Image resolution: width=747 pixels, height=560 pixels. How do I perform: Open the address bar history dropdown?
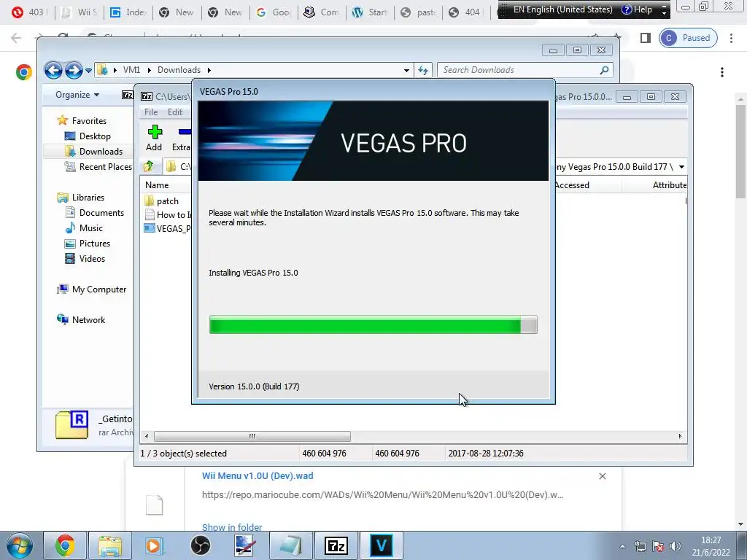tap(406, 71)
